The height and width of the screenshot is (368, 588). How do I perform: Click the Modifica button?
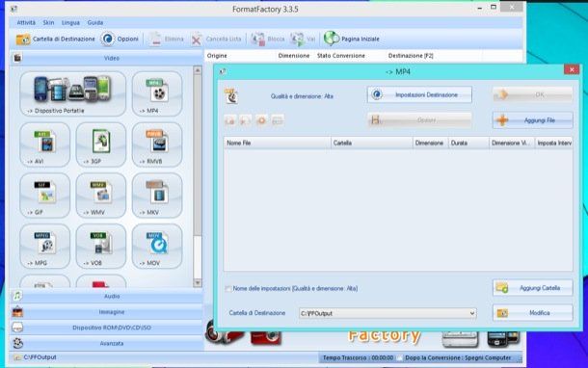(x=532, y=312)
